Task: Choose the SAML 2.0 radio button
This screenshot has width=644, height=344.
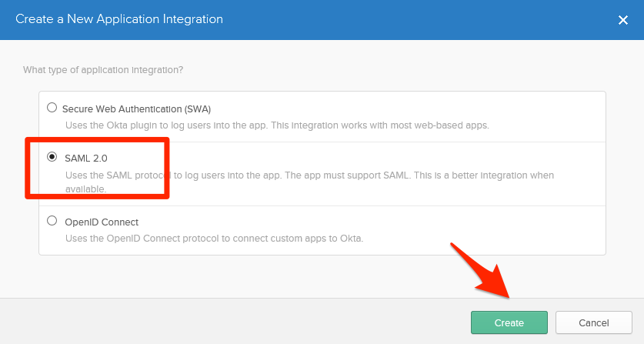Action: [x=52, y=157]
